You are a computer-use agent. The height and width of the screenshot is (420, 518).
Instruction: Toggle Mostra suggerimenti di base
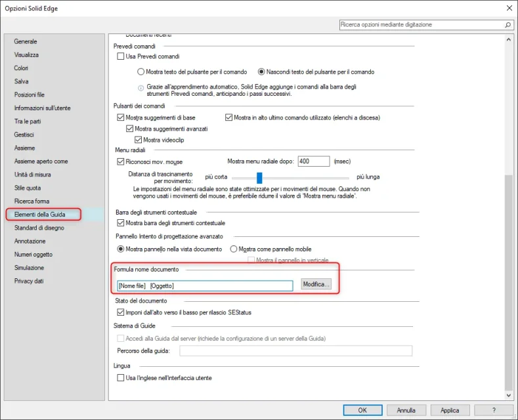coord(121,117)
